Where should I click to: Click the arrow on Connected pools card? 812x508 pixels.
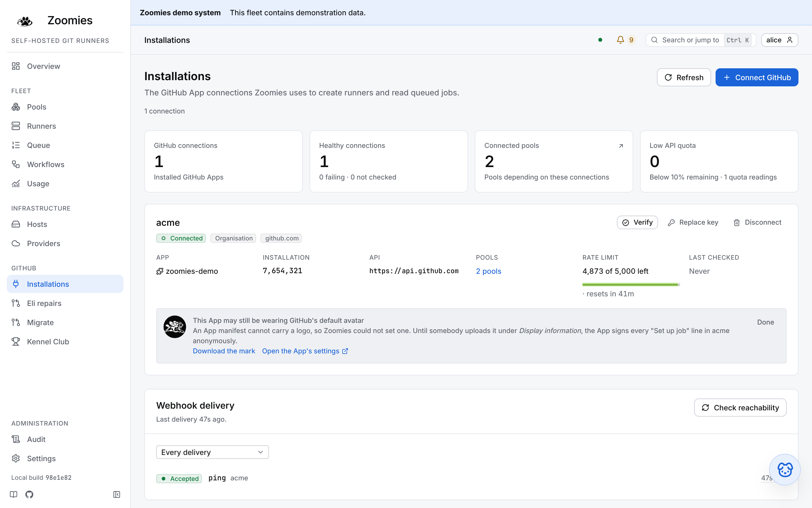coord(621,146)
